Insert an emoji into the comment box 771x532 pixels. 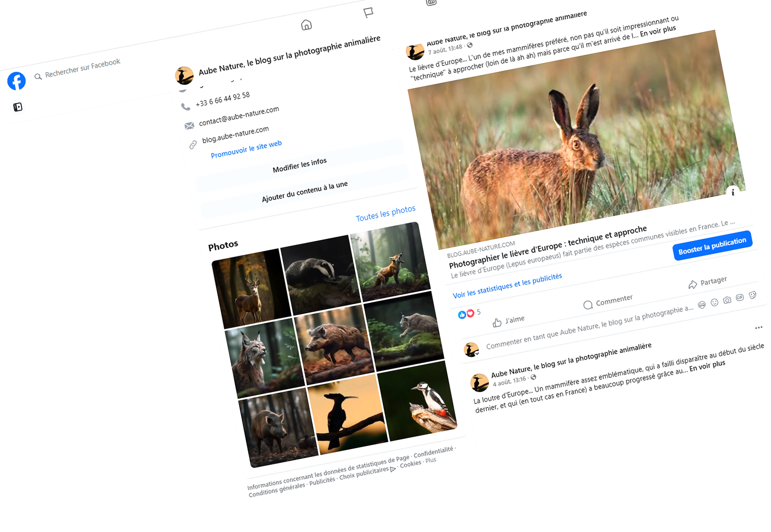[714, 301]
